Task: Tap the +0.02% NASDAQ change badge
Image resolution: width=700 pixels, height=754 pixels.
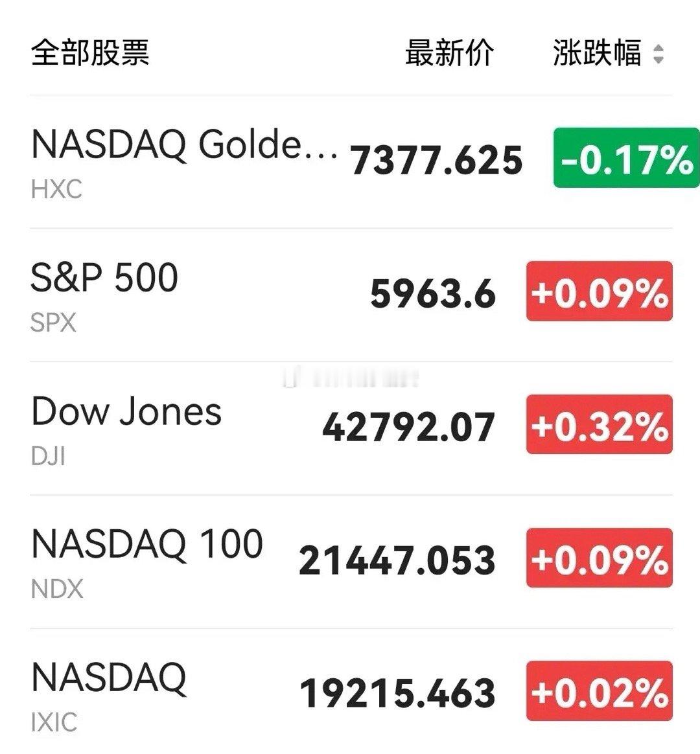Action: pos(600,691)
